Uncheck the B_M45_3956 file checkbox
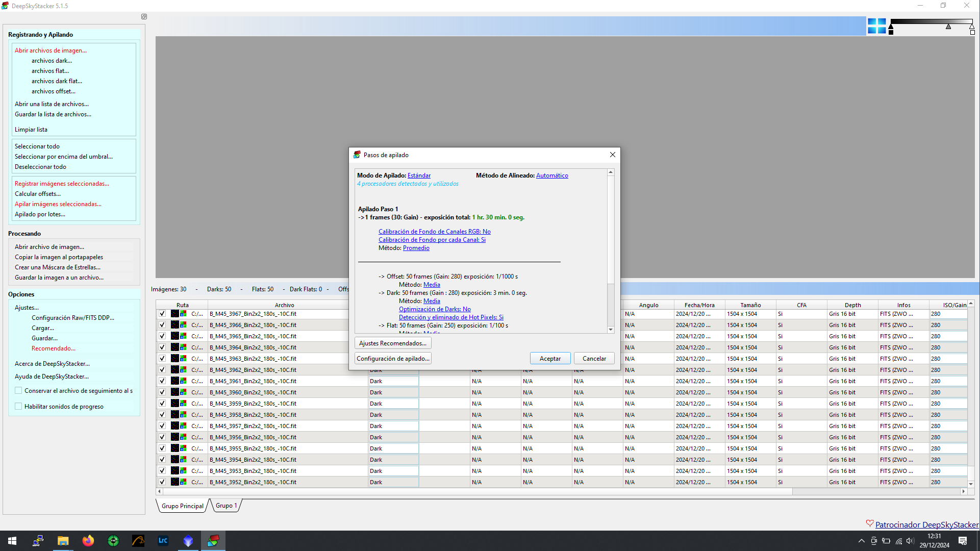980x551 pixels. [x=162, y=437]
